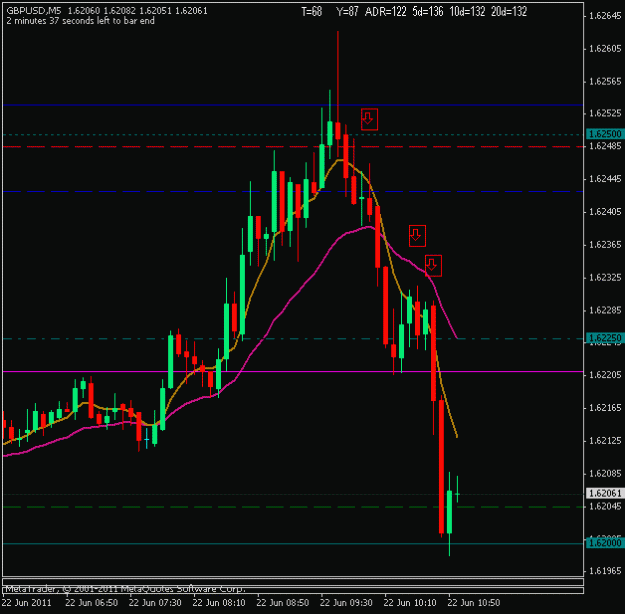
Task: Click the 1.62205 price scale label
Action: click(605, 375)
